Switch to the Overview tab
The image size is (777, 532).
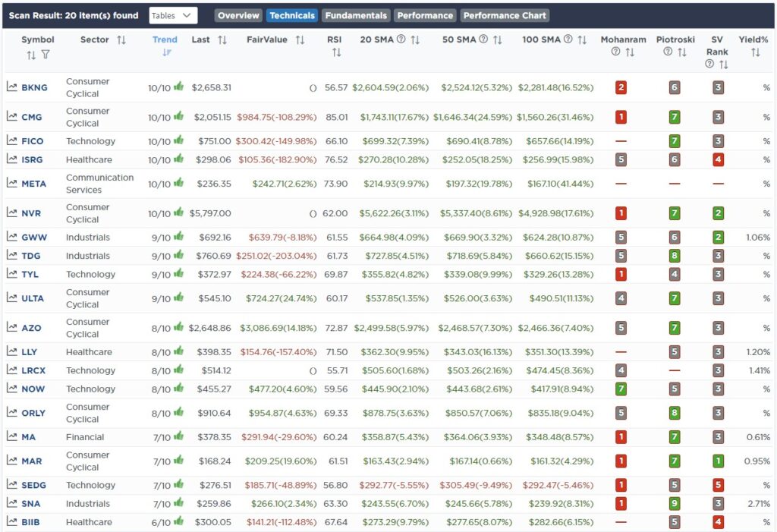(x=238, y=15)
